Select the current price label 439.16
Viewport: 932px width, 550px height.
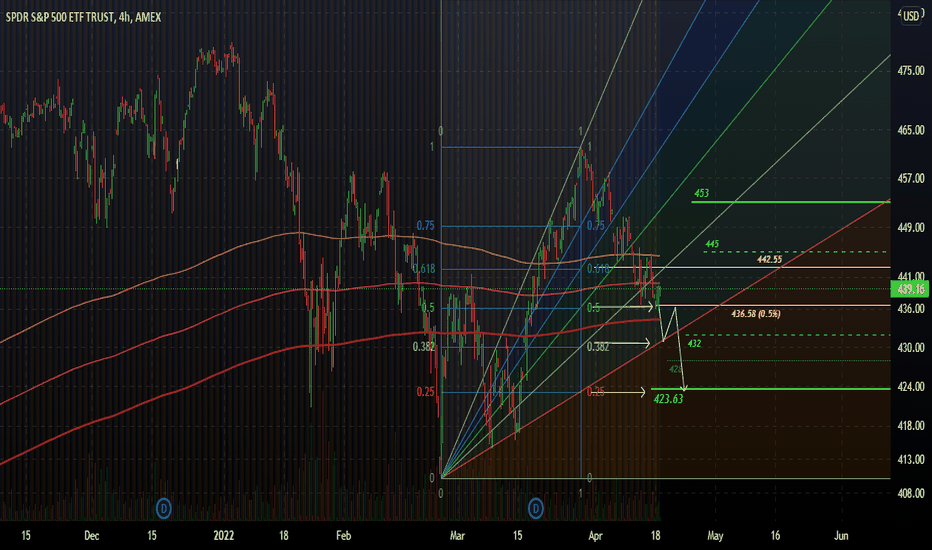(x=911, y=290)
